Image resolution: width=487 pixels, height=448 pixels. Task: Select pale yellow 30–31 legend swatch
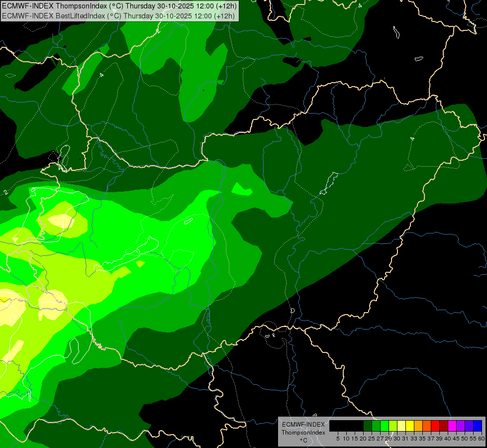401,426
